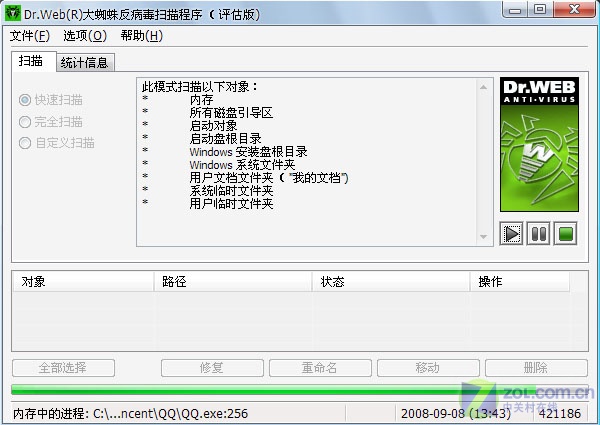This screenshot has height=425, width=600.
Task: Stop the scan with the green square button
Action: [566, 234]
